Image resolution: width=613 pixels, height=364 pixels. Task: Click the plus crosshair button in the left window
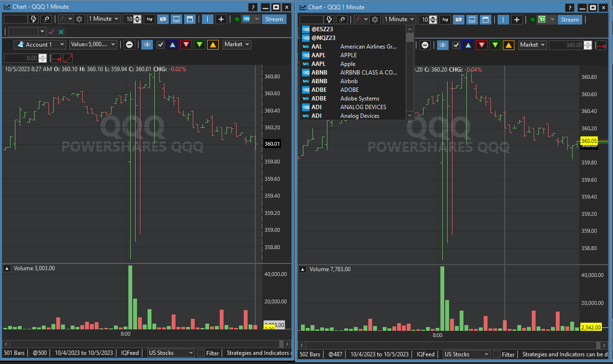click(x=221, y=19)
